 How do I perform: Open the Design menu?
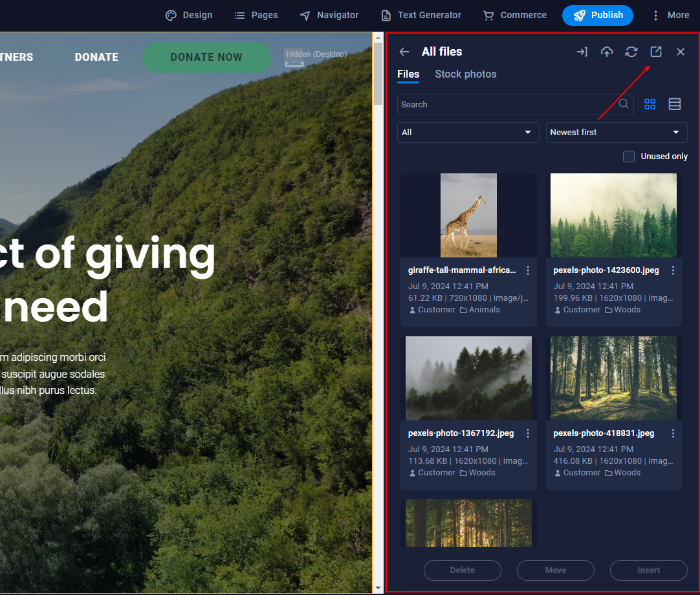(189, 15)
